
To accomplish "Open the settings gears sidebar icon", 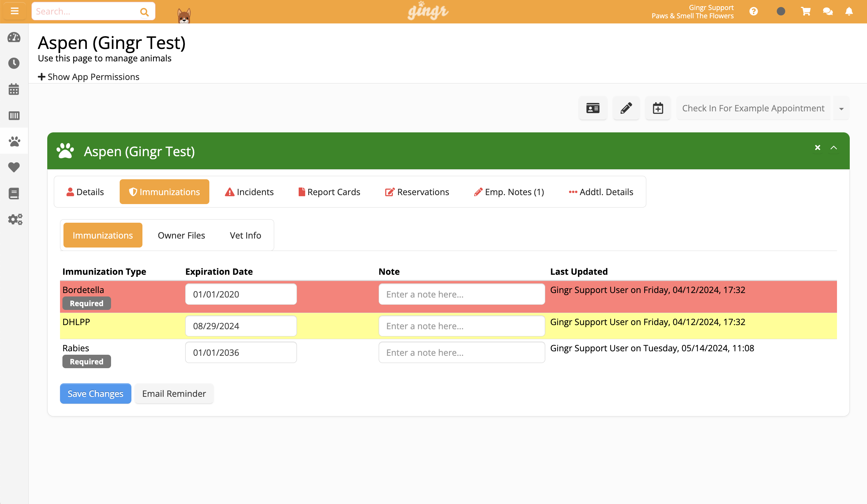I will coord(15,219).
